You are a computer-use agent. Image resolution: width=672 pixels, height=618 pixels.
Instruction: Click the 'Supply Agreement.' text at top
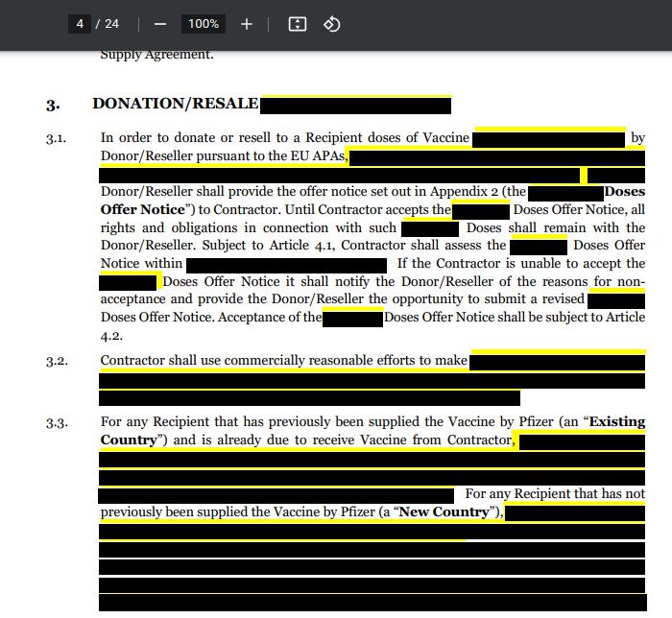[x=156, y=55]
